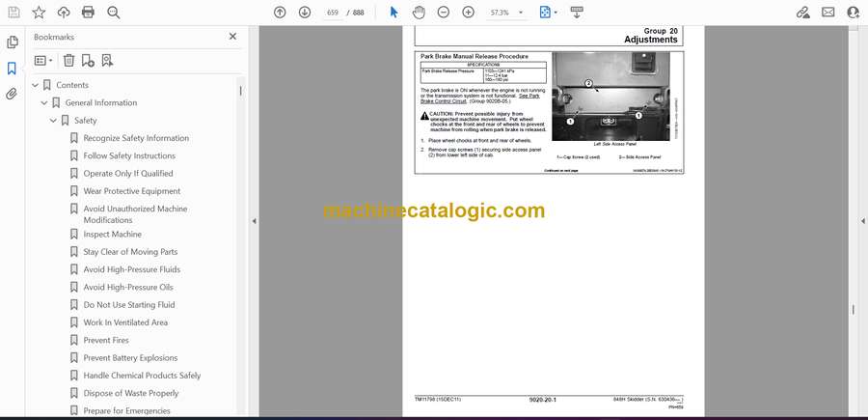Open Work In Ventilated Area bookmark
This screenshot has width=868, height=420.
(125, 322)
